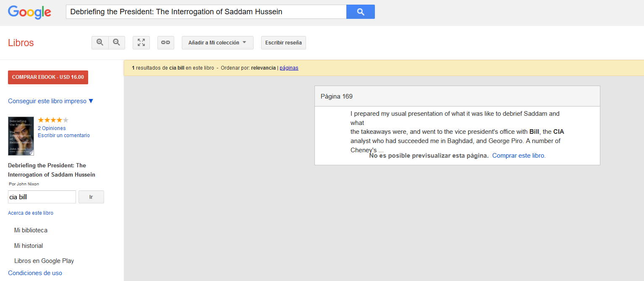Click the blue search magnifier button

pyautogui.click(x=361, y=12)
